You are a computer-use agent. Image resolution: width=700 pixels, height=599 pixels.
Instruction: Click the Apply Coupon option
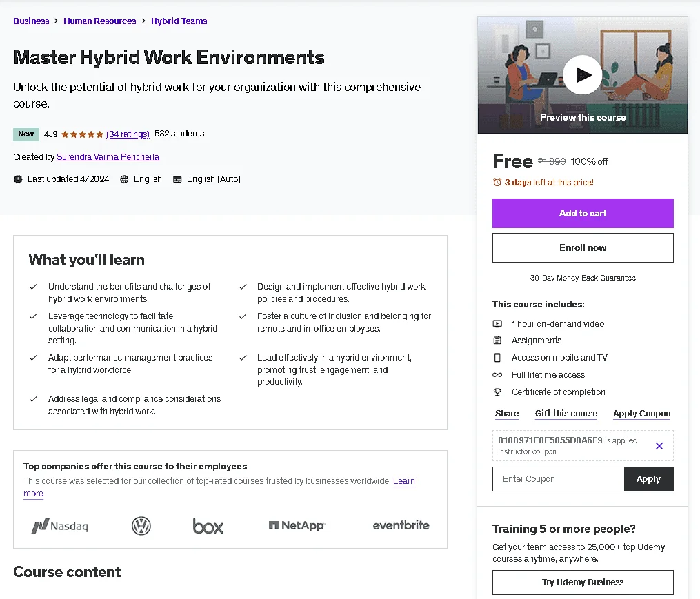point(641,414)
